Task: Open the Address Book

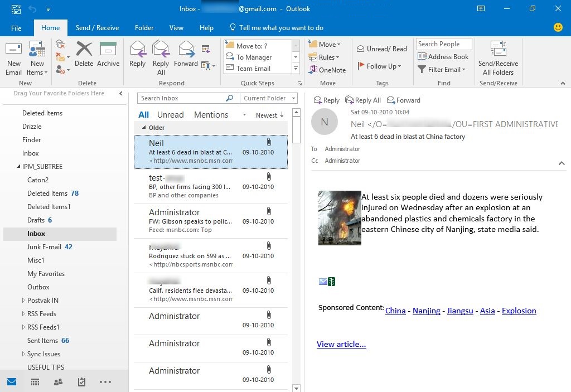Action: [443, 56]
